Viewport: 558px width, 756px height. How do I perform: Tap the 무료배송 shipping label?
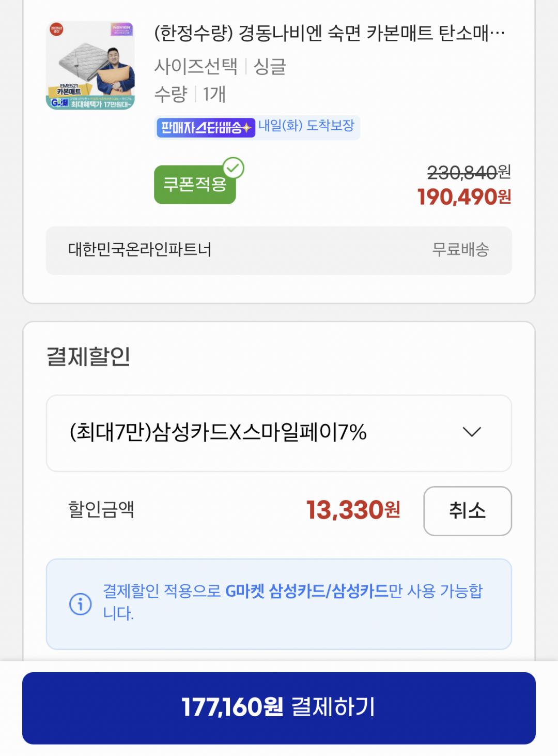click(460, 250)
